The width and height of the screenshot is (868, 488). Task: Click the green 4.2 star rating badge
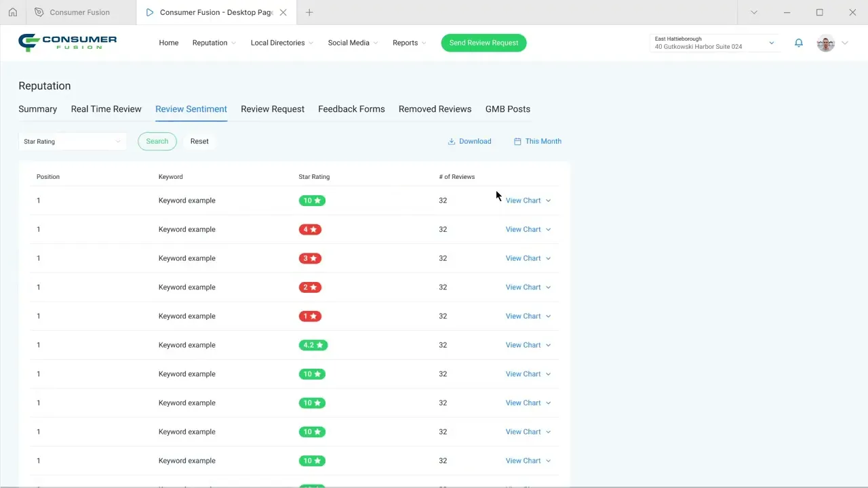tap(313, 345)
